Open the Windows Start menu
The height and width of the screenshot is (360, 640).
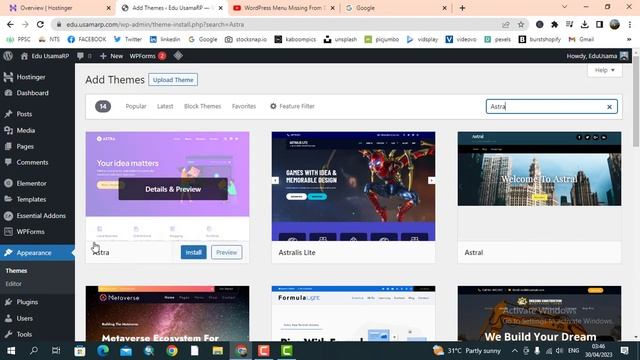[x=11, y=351]
